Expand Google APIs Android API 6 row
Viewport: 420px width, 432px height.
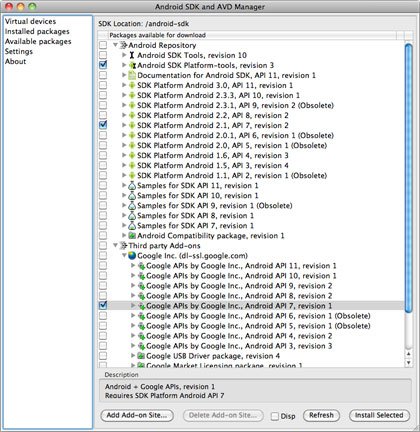click(x=133, y=315)
